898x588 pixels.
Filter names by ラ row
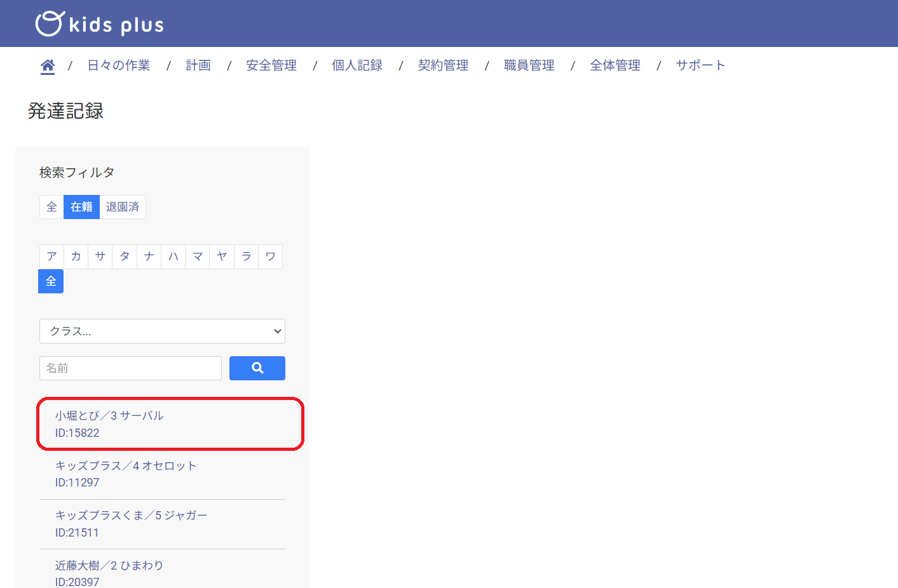247,257
